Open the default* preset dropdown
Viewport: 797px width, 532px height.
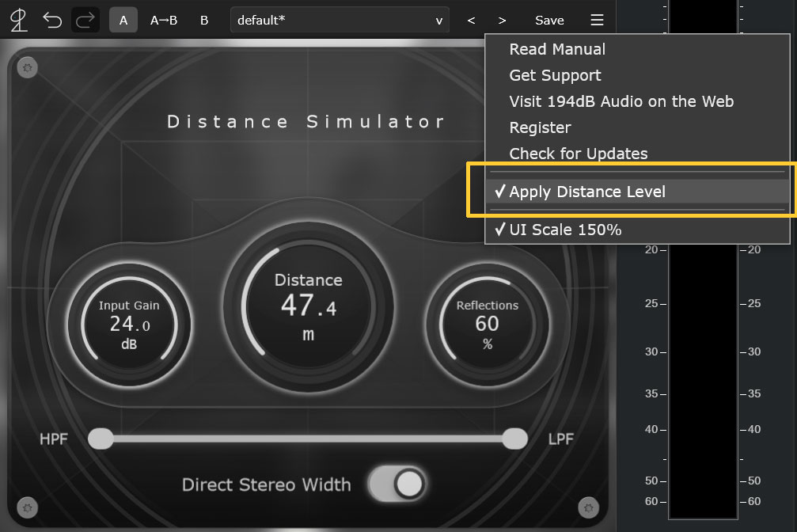pyautogui.click(x=340, y=21)
